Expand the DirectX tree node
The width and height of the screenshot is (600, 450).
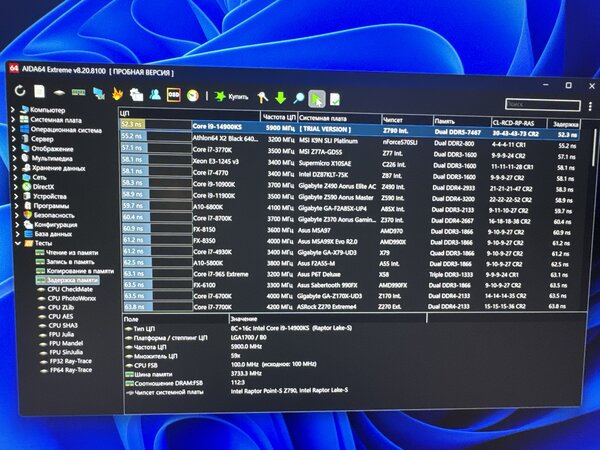tap(16, 186)
